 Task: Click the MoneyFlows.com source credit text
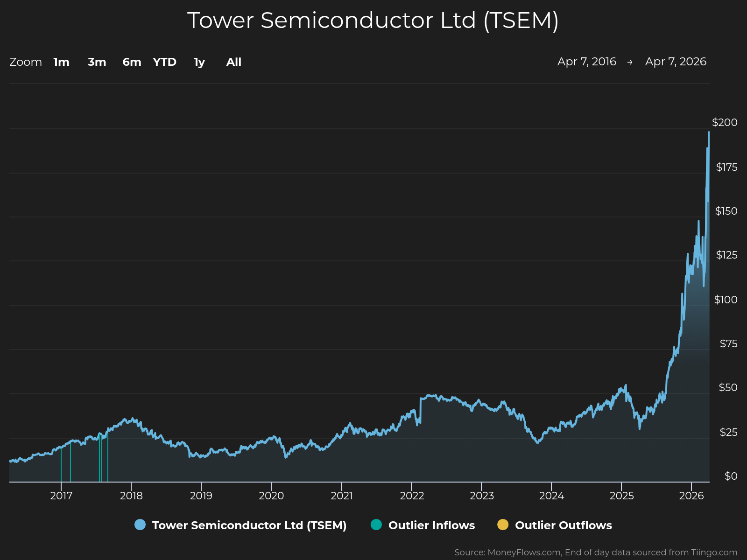coord(596,553)
